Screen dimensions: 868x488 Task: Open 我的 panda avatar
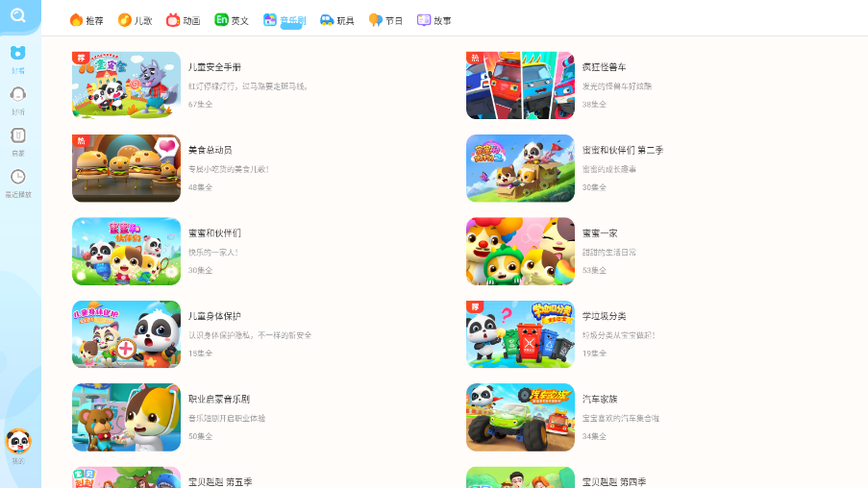tap(18, 442)
